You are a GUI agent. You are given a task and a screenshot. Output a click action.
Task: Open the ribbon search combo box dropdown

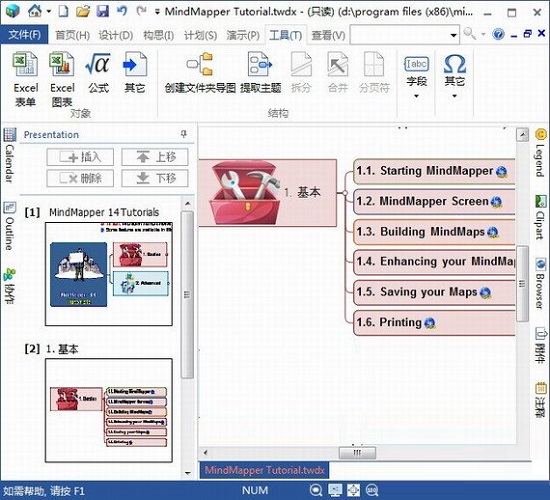(453, 35)
